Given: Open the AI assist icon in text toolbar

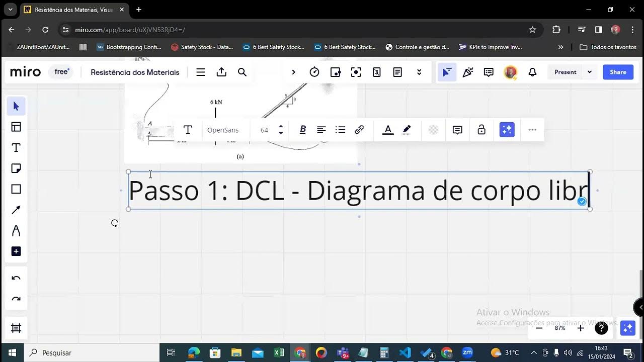Looking at the screenshot, I should tap(506, 130).
